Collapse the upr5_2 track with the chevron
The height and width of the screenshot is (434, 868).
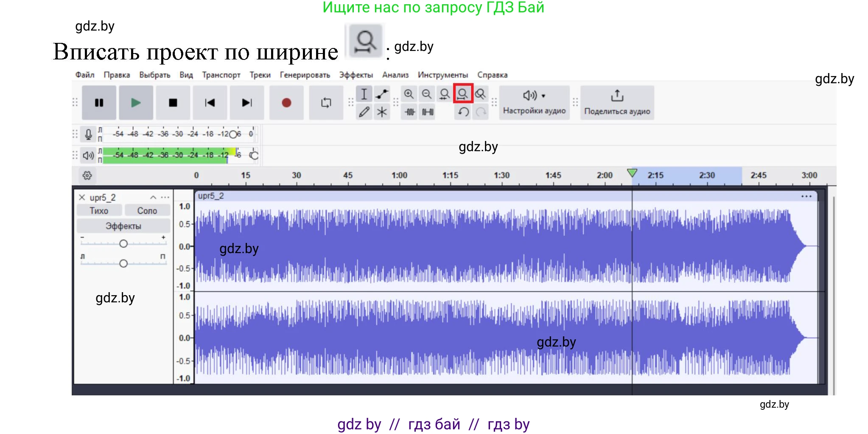153,197
